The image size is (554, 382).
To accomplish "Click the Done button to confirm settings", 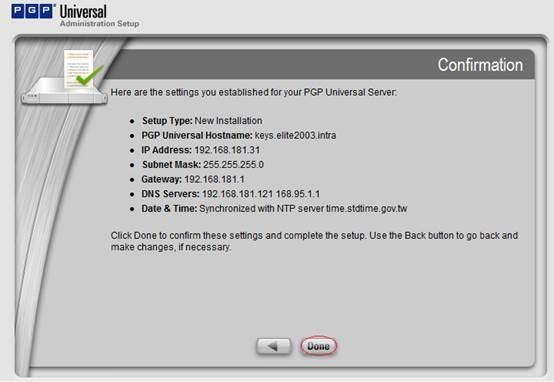I will pos(318,346).
